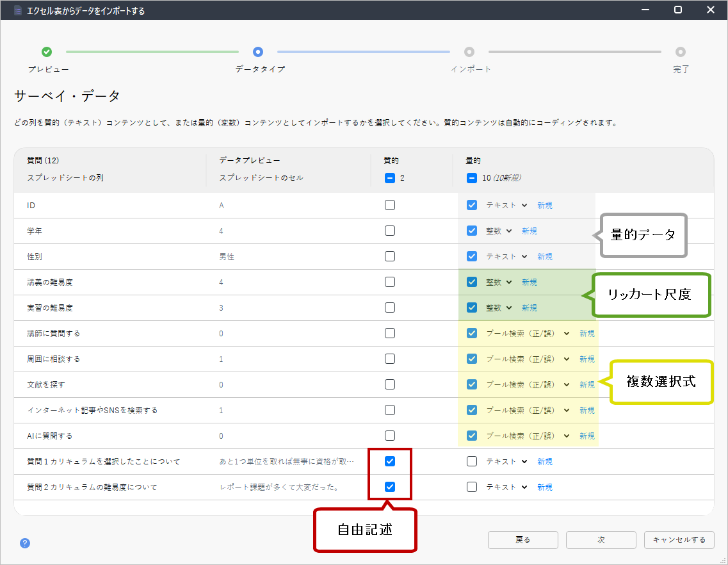The height and width of the screenshot is (565, 728).
Task: Click the Data Type step circle
Action: pyautogui.click(x=258, y=52)
